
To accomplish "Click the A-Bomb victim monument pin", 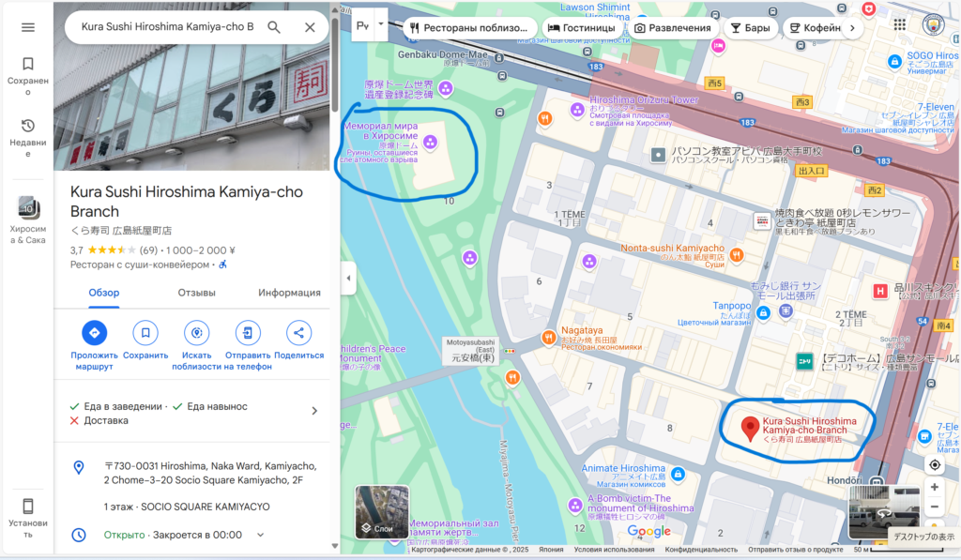I will coord(575,506).
